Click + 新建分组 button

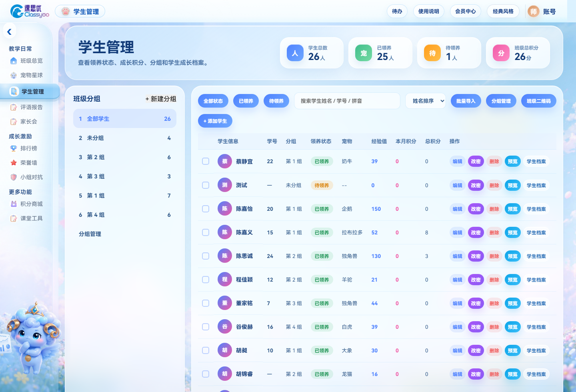161,99
